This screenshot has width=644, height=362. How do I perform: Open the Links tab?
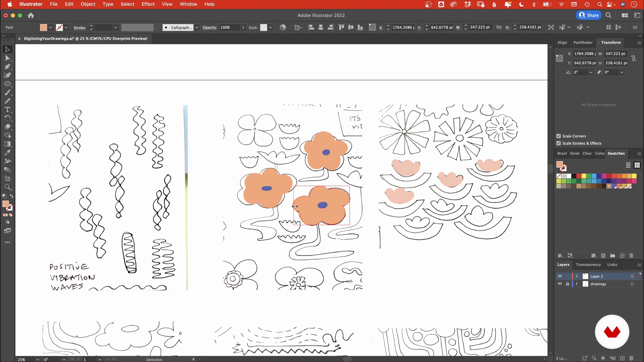612,265
